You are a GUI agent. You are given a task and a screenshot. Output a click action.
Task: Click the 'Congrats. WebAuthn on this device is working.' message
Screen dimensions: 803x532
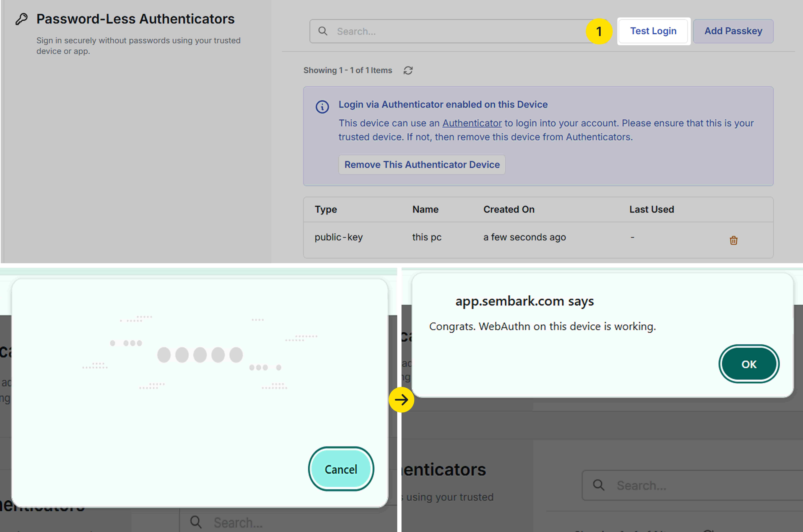542,326
